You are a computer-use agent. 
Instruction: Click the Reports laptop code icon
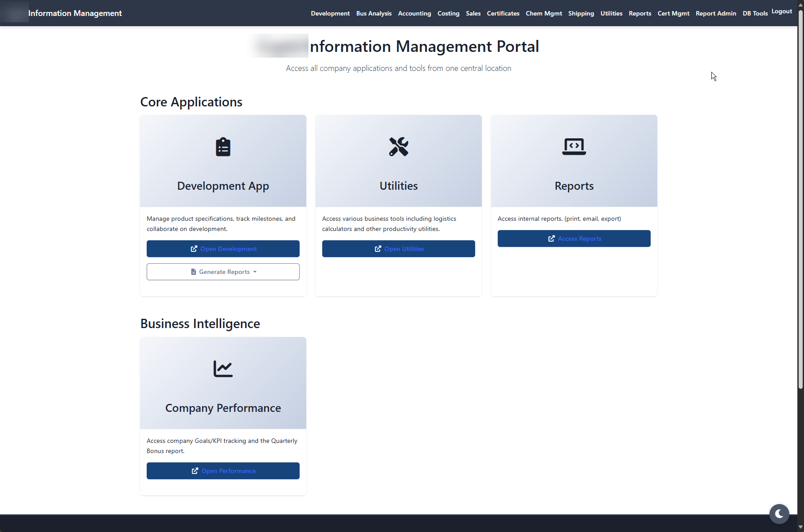click(x=574, y=147)
